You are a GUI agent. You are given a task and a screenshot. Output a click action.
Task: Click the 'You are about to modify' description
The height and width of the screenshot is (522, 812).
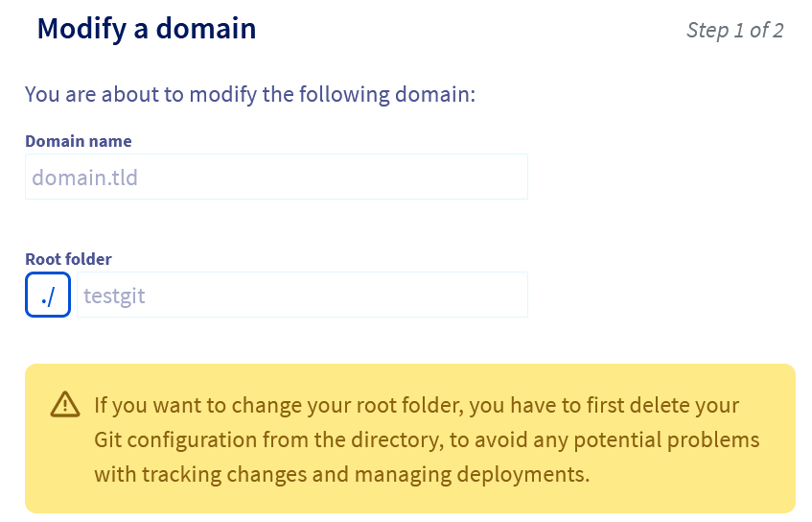[x=250, y=95]
